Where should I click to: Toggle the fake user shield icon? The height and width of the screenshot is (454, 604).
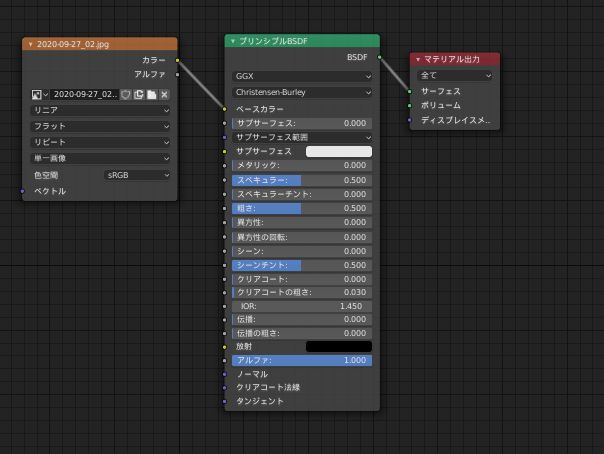pyautogui.click(x=126, y=94)
